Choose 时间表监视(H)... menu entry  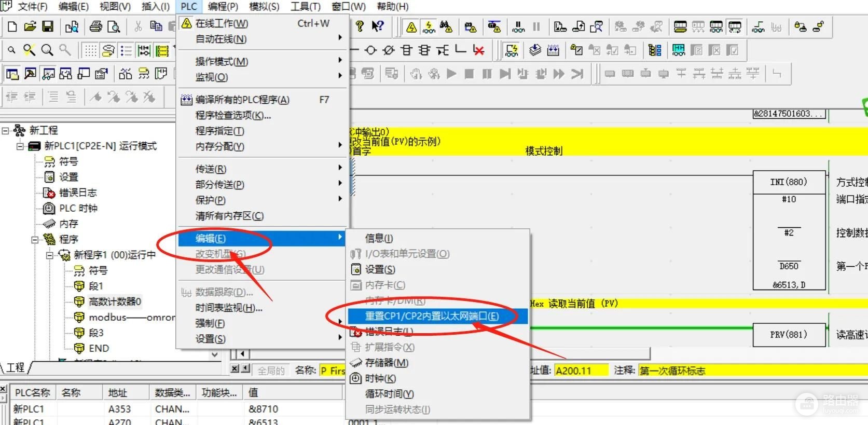tap(262, 308)
